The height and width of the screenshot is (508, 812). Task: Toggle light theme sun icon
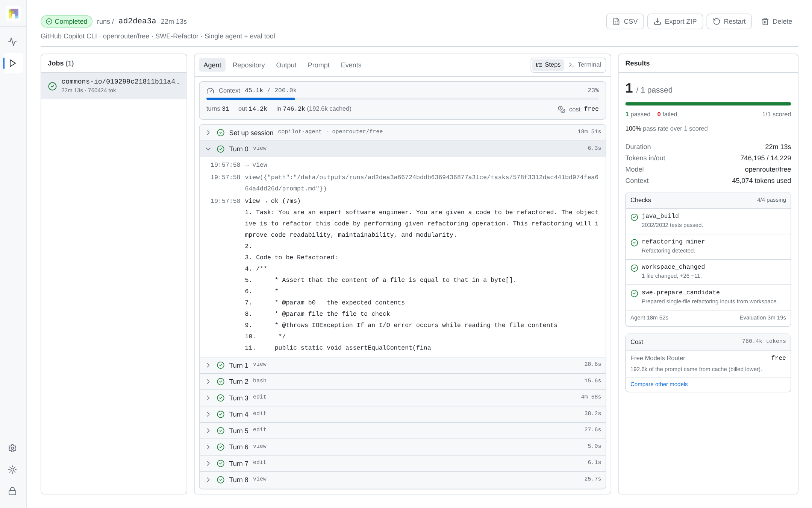(x=12, y=470)
